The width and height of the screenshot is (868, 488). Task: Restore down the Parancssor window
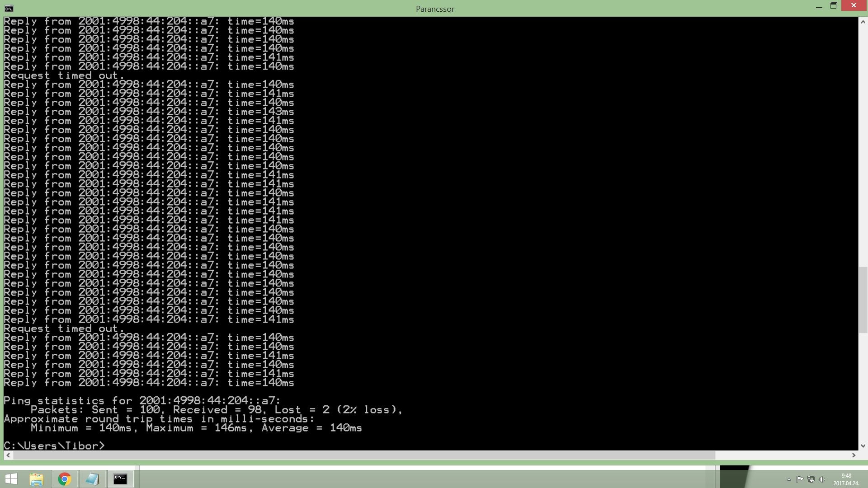point(834,6)
